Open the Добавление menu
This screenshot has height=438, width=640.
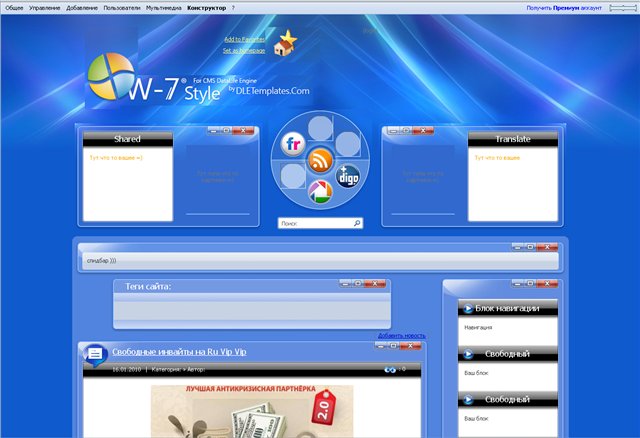pyautogui.click(x=82, y=8)
